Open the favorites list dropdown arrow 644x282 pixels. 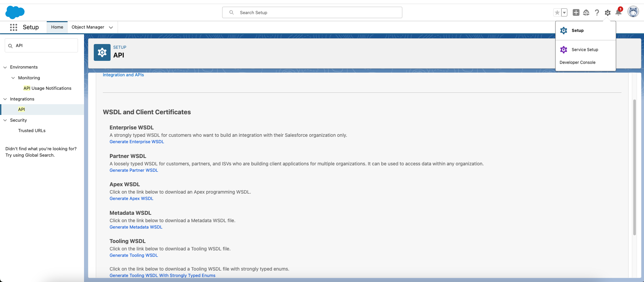point(564,12)
